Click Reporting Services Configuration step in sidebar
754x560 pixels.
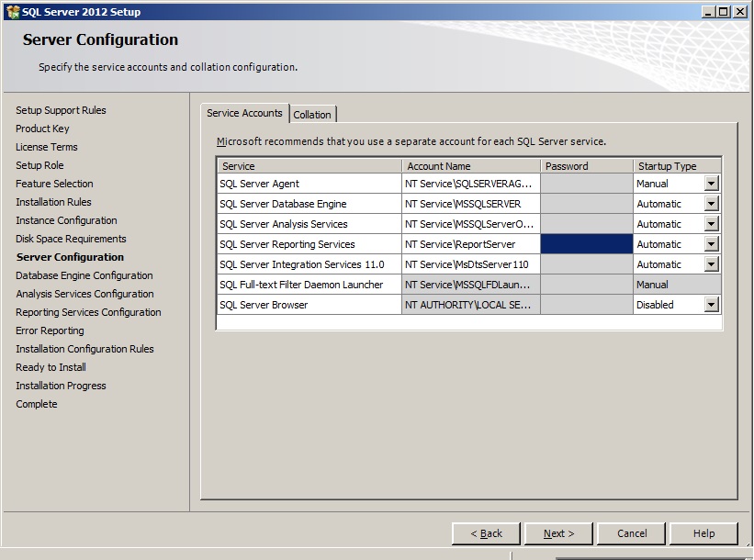coord(88,312)
